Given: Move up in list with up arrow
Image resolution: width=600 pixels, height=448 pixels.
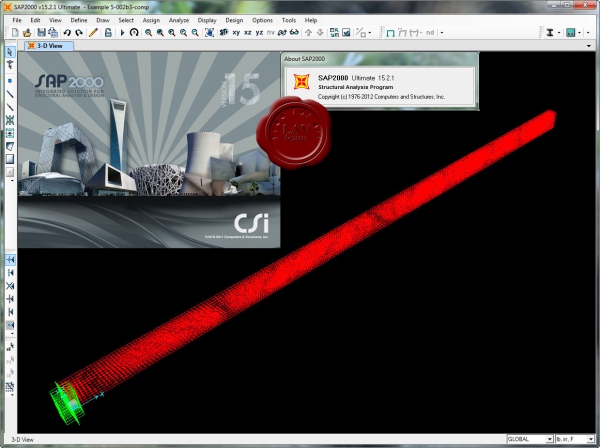Looking at the screenshot, I should [308, 33].
